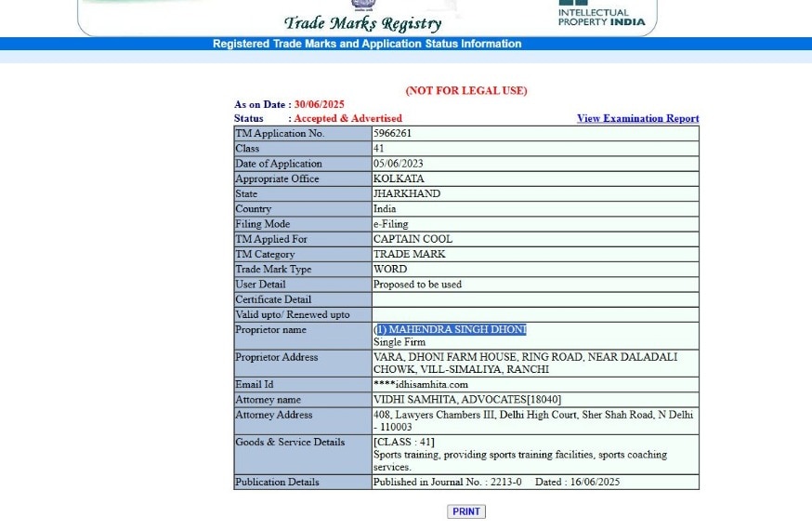Click the Email Id value idhisamhita.com
This screenshot has width=812, height=530.
[421, 384]
